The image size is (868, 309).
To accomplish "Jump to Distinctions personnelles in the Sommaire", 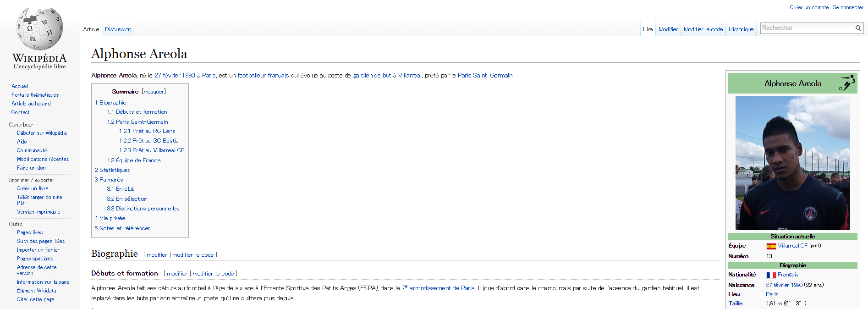I will (143, 209).
